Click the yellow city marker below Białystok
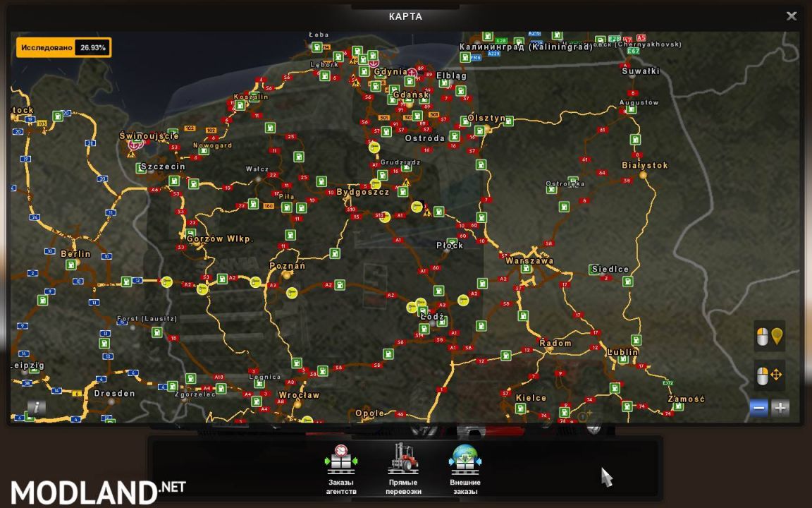 tap(643, 175)
